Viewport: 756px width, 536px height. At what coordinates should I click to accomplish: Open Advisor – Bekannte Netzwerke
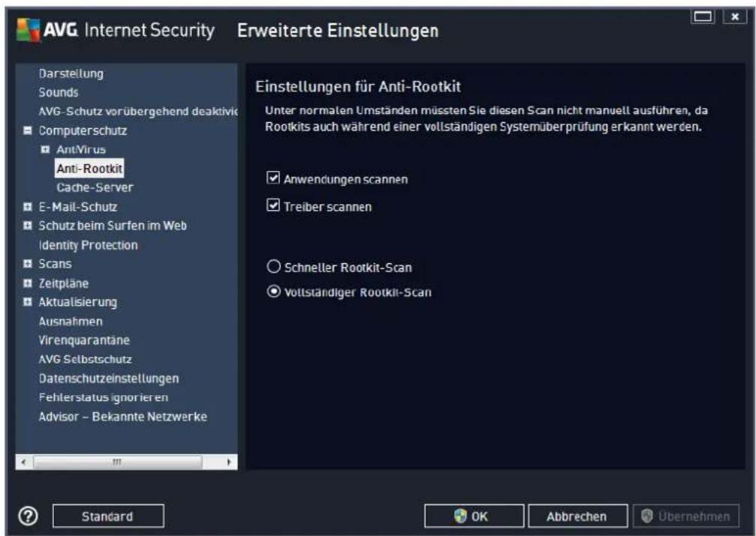123,416
